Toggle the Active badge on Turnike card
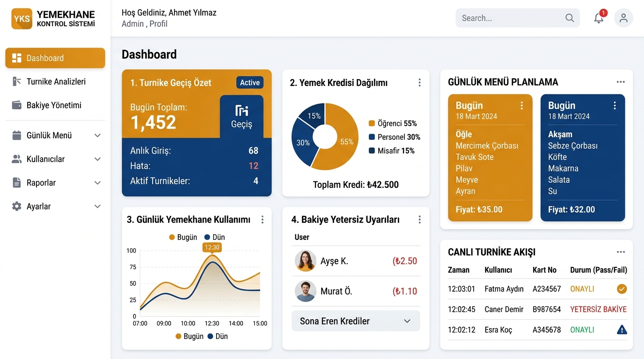Screen dimensions: 644x359 (x=250, y=83)
